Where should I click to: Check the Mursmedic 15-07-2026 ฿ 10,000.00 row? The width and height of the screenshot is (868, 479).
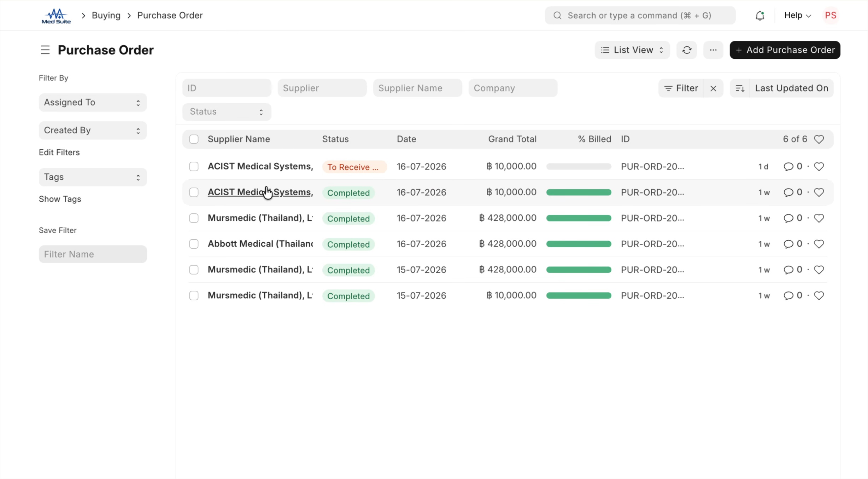pos(194,296)
